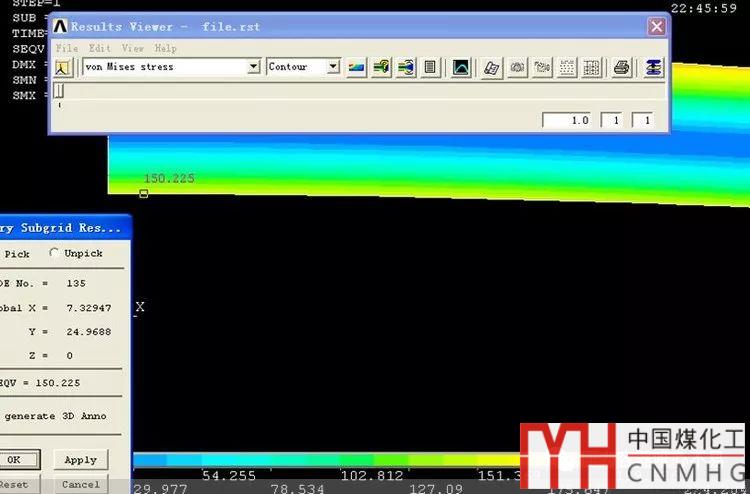This screenshot has height=494, width=750.
Task: Click the rightmost toolbar settings icon
Action: 653,67
